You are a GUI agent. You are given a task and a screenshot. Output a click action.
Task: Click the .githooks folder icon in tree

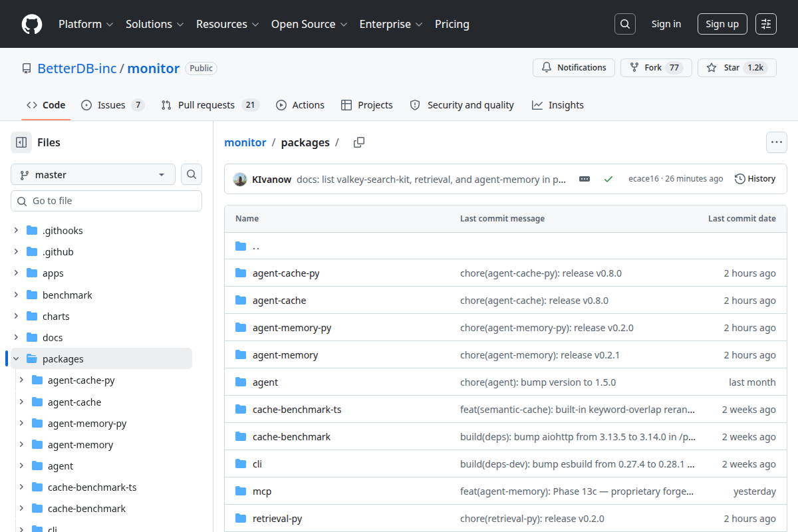31,231
